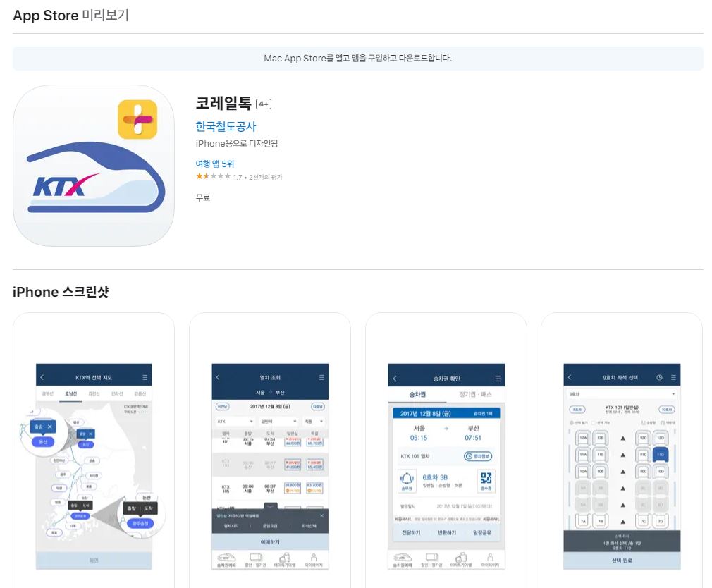Click the 영수증 QR code icon
This screenshot has height=588, width=712.
(x=486, y=481)
